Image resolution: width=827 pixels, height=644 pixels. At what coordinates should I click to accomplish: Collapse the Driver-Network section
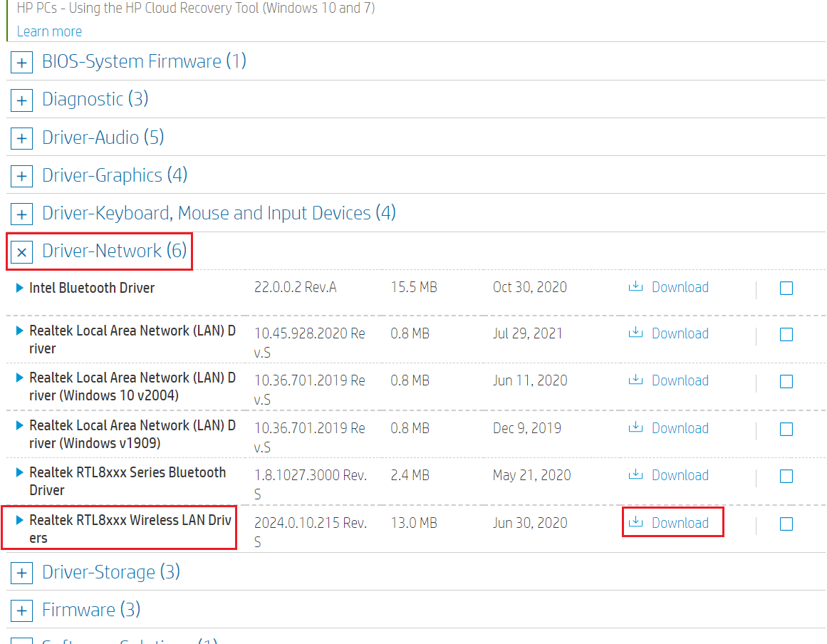pyautogui.click(x=21, y=251)
